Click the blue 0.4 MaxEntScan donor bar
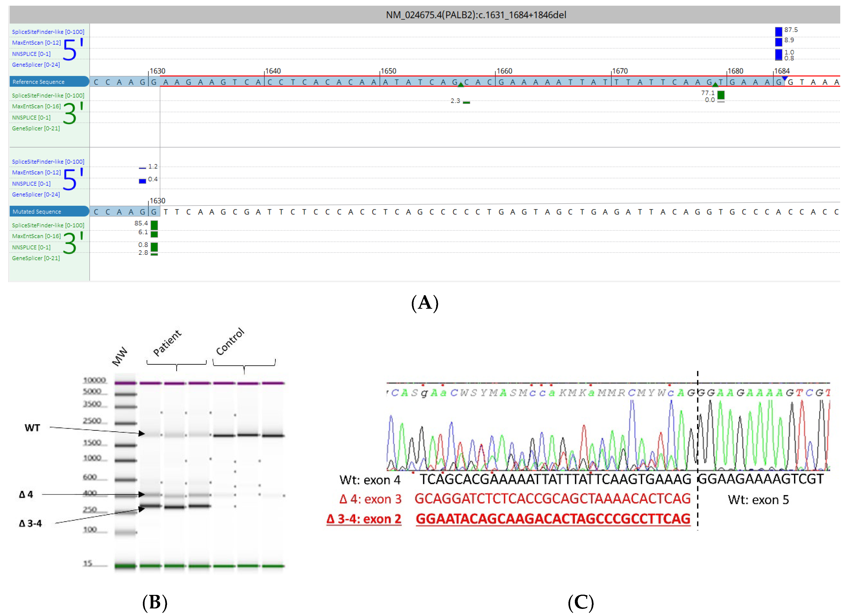 point(142,181)
